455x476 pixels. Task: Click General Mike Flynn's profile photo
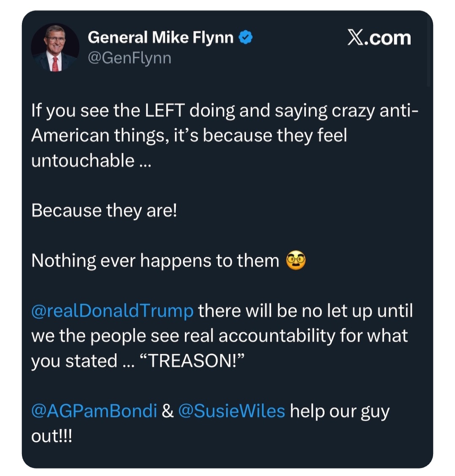55,47
